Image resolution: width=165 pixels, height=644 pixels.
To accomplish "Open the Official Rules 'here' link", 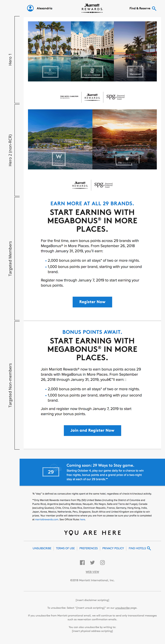I will tap(82, 519).
